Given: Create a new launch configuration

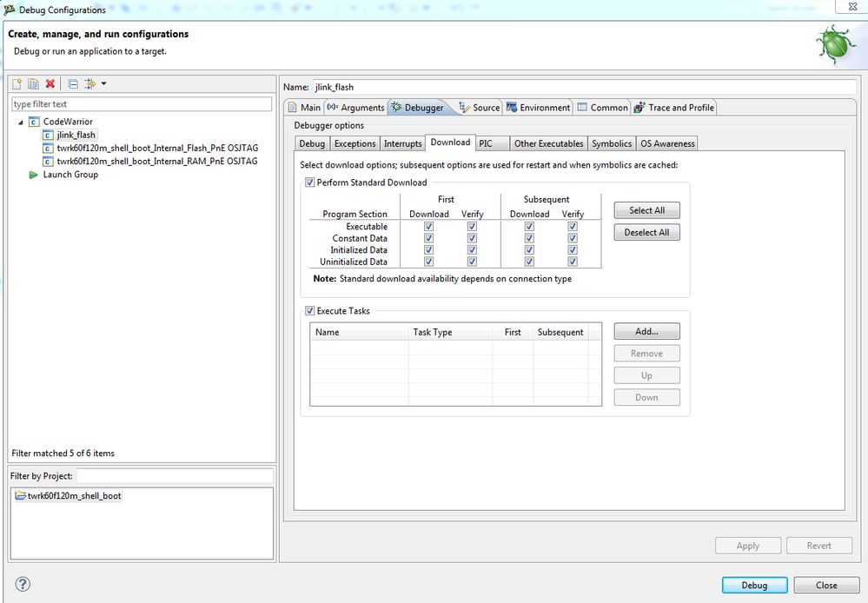Looking at the screenshot, I should (17, 83).
